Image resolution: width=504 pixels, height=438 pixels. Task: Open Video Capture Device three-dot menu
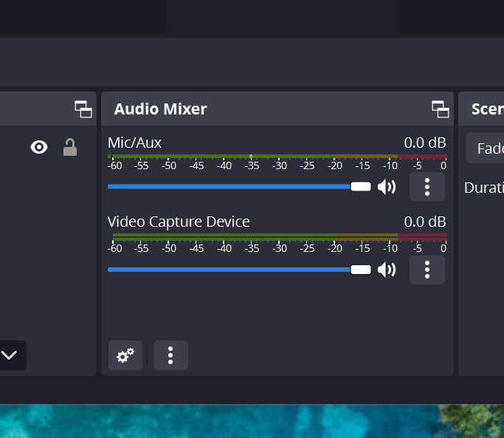tap(427, 270)
